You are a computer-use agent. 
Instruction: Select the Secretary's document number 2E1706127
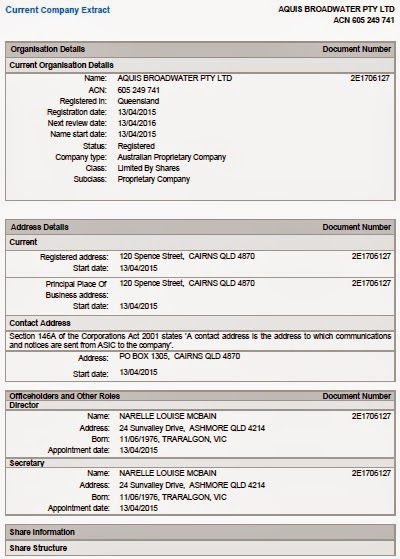click(x=371, y=473)
